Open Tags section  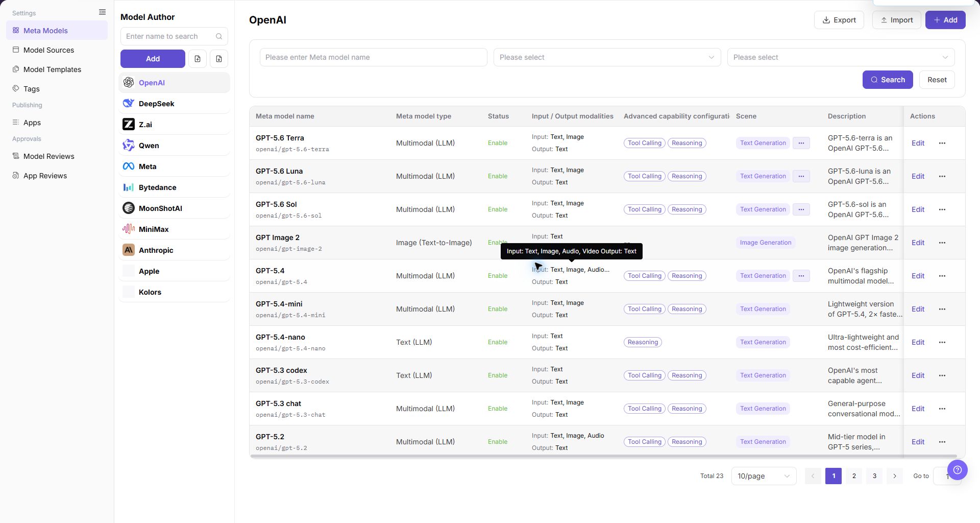[57, 89]
